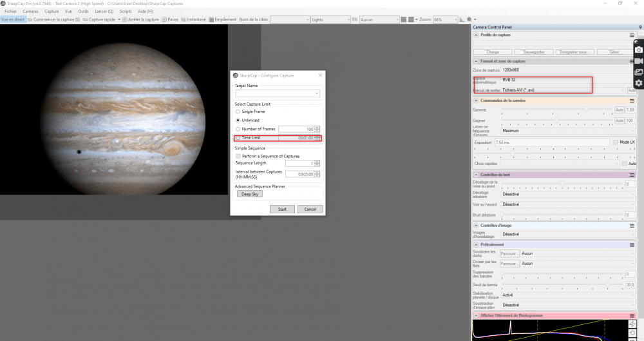
Task: Click the Gagner gain slider handle
Action: [557, 120]
